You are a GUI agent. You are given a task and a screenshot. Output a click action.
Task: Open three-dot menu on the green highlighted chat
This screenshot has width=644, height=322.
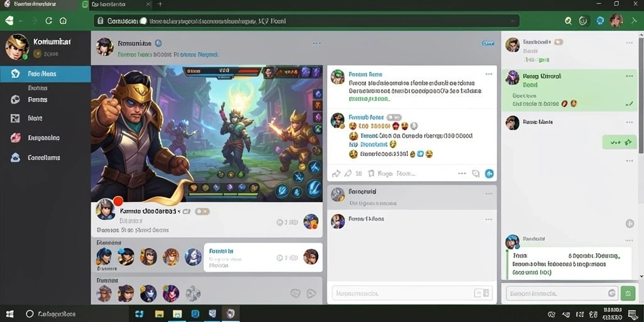[629, 76]
